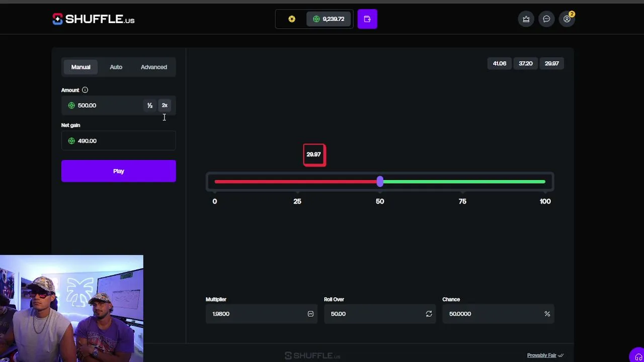Open the chat bubble icon
This screenshot has width=644, height=362.
coord(546,19)
